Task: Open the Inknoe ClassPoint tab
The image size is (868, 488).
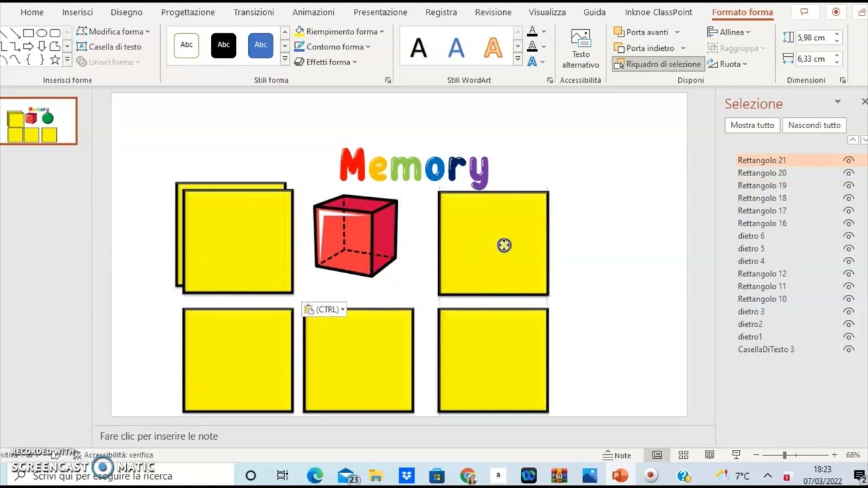Action: coord(658,12)
